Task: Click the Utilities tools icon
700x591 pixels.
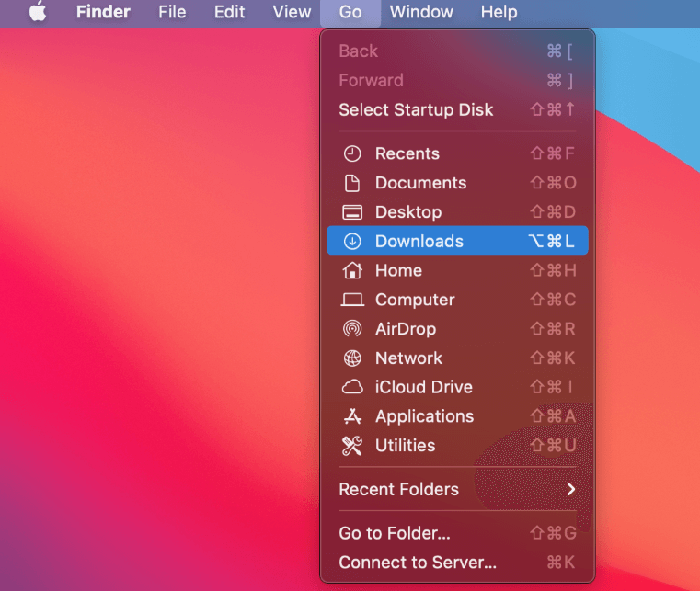Action: 352,446
